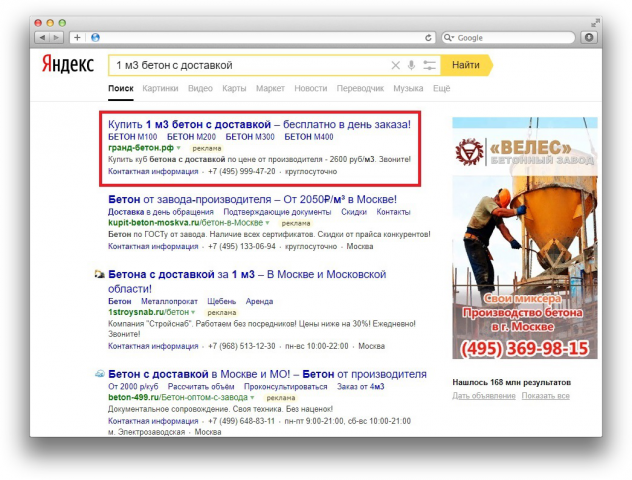Open the БЕТОН М300 sitelink
The height and width of the screenshot is (480, 632).
(x=250, y=137)
